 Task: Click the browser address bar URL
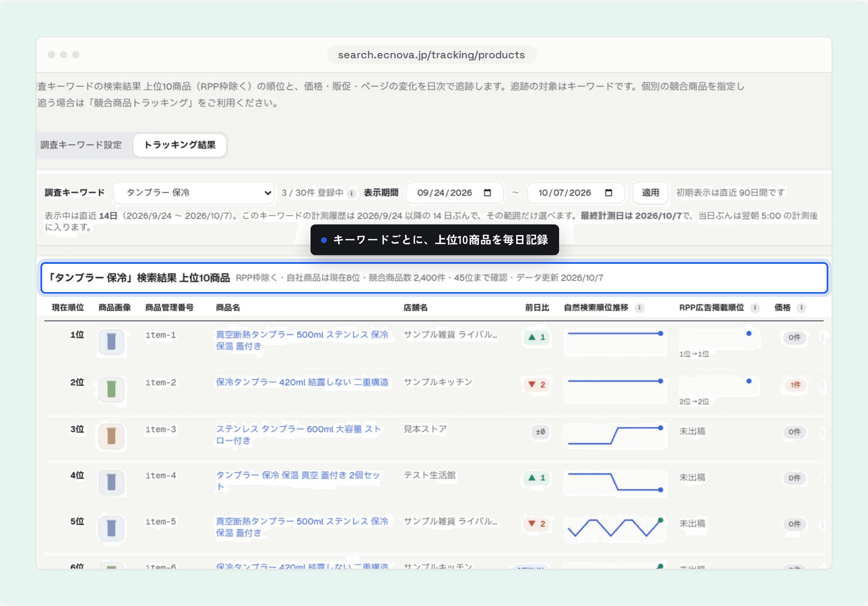click(x=431, y=55)
